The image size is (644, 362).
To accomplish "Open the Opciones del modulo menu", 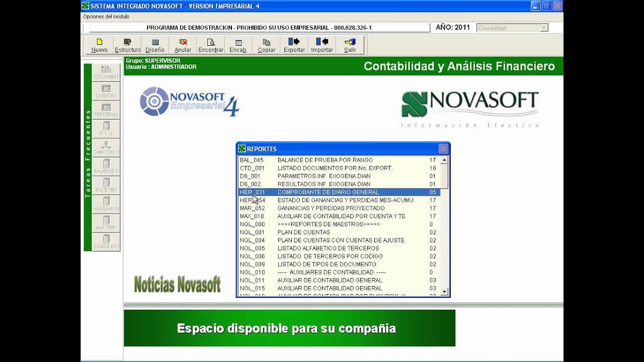I will 106,17.
